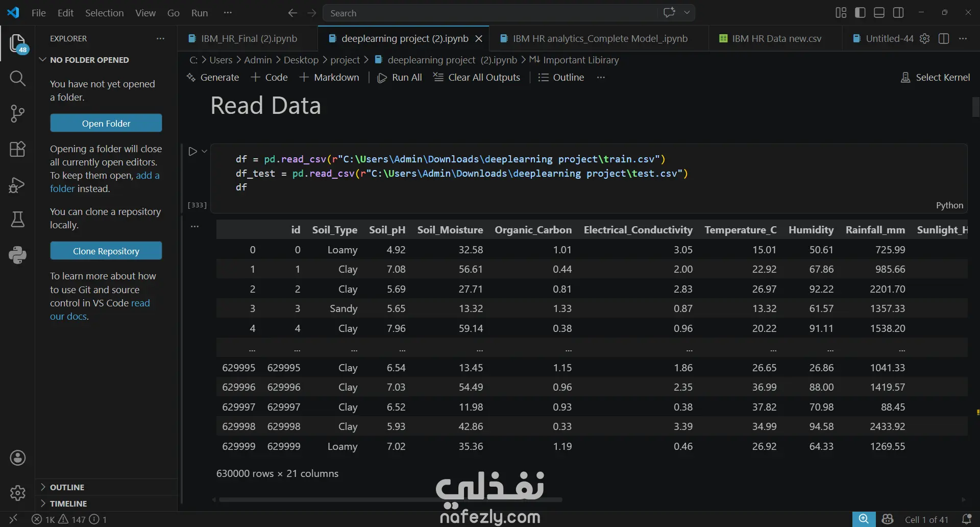Open Source Control view
This screenshot has width=980, height=527.
[18, 113]
